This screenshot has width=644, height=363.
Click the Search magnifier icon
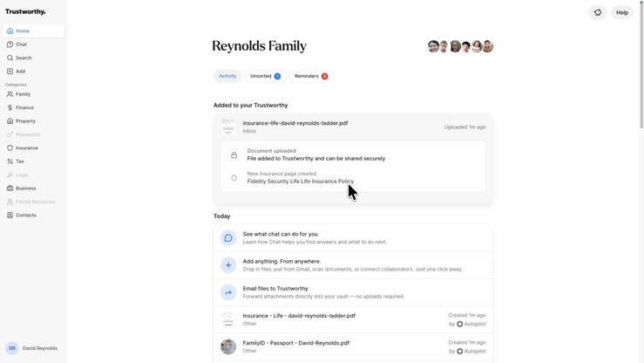pos(10,58)
